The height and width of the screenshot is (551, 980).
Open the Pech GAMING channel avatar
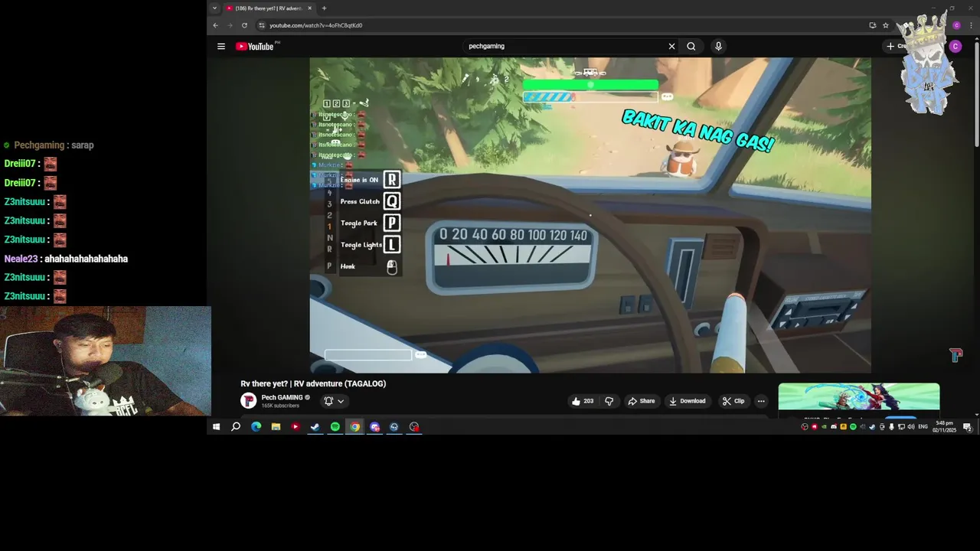[x=248, y=401]
